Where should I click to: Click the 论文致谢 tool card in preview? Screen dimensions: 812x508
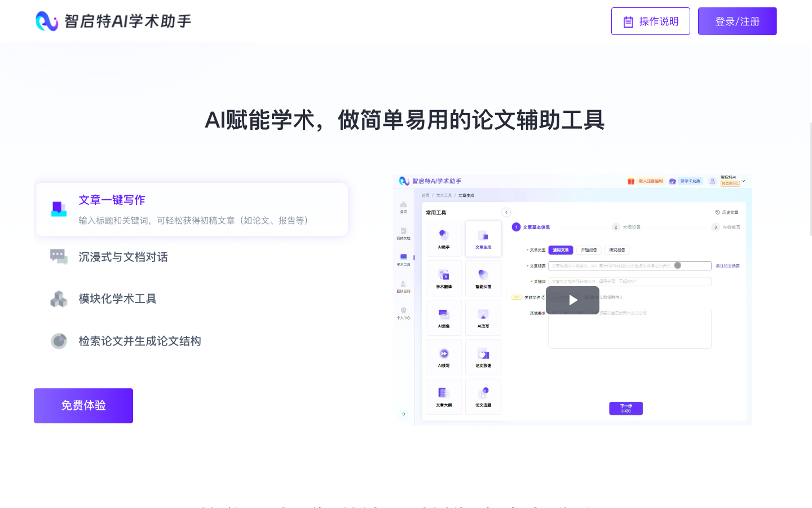coord(483,357)
